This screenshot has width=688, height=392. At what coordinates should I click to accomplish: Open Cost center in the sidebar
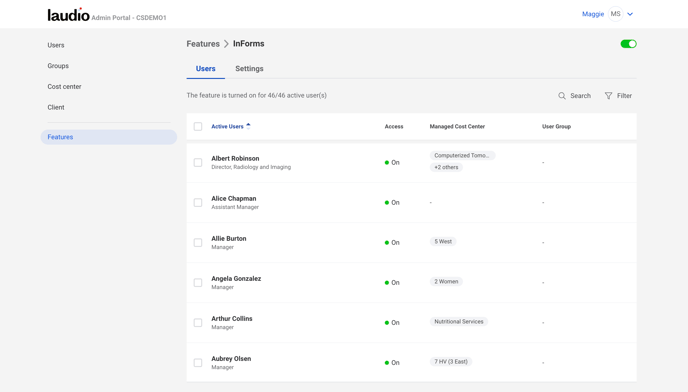coord(64,86)
